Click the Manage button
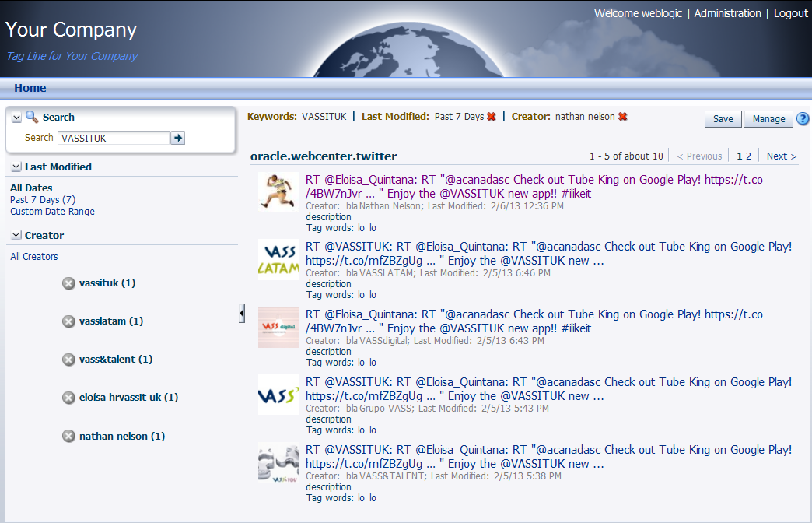The width and height of the screenshot is (812, 523). click(x=768, y=119)
